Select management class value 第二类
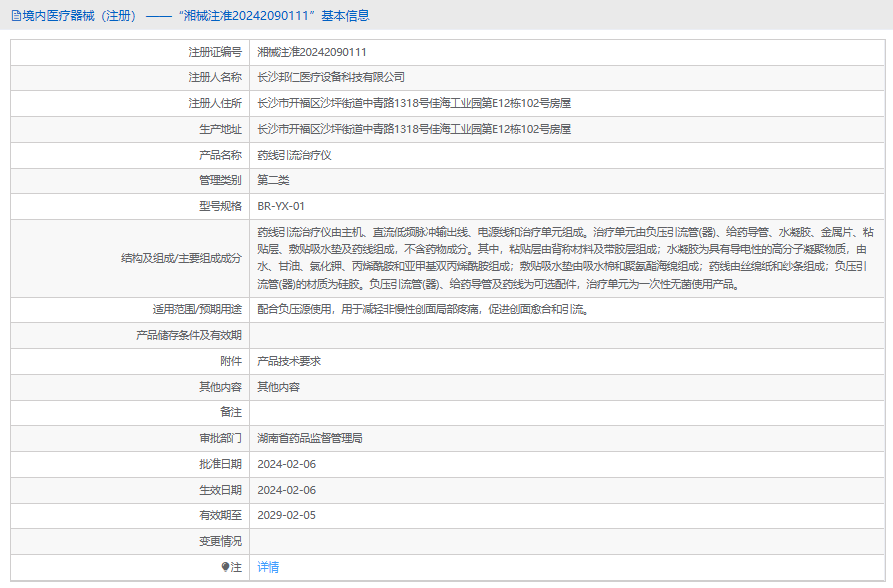The width and height of the screenshot is (893, 588). (273, 181)
